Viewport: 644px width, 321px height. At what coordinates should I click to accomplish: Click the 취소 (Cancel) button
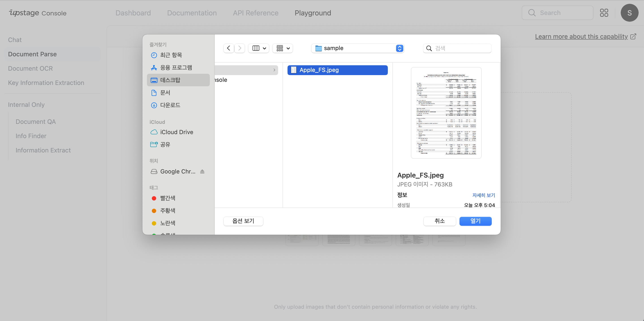[439, 221]
